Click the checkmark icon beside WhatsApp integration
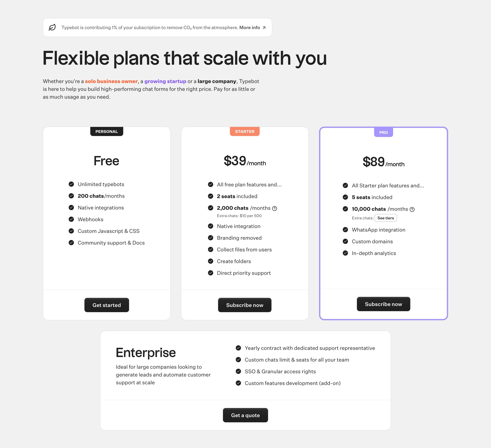The width and height of the screenshot is (491, 448). [345, 230]
